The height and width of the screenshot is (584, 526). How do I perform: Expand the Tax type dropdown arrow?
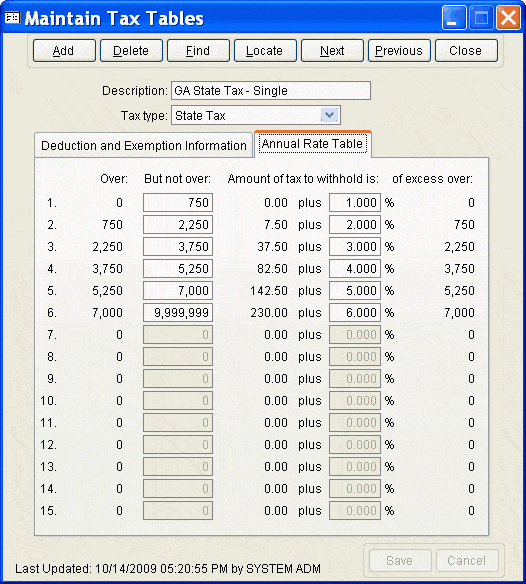click(329, 115)
